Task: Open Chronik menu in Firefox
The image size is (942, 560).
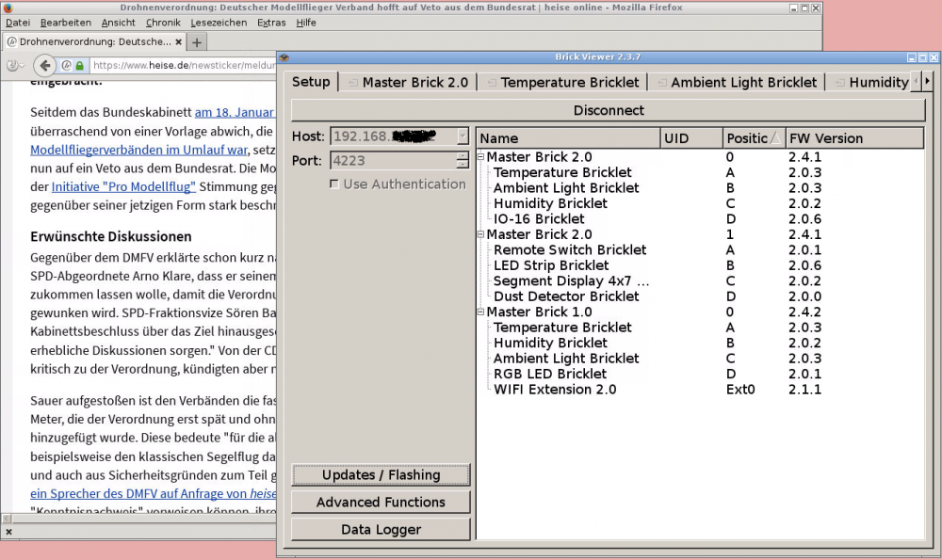Action: (163, 23)
